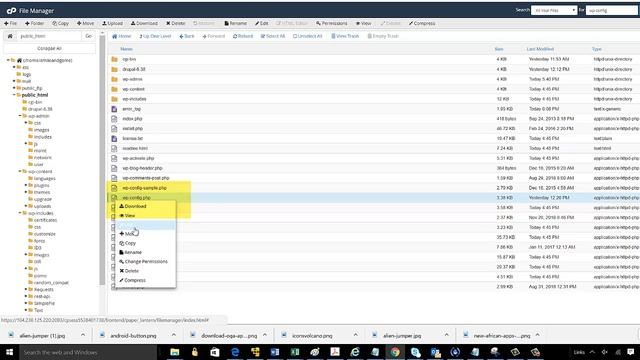Sort files by the Type column header
Image resolution: width=640 pixels, height=360 pixels.
click(x=597, y=49)
